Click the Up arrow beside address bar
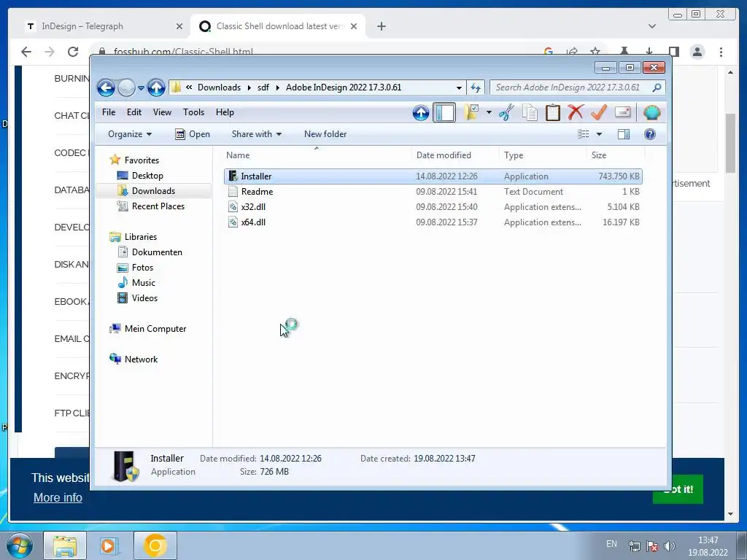747x560 pixels. (x=156, y=87)
